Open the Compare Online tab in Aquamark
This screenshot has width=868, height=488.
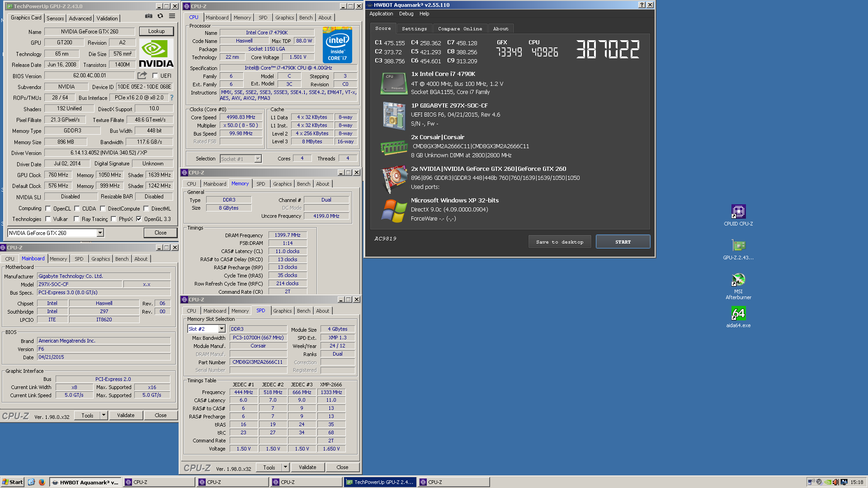point(460,29)
